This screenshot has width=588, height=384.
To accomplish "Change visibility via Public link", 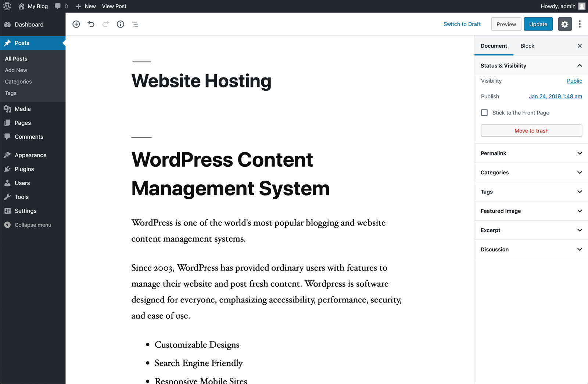I will tap(574, 81).
